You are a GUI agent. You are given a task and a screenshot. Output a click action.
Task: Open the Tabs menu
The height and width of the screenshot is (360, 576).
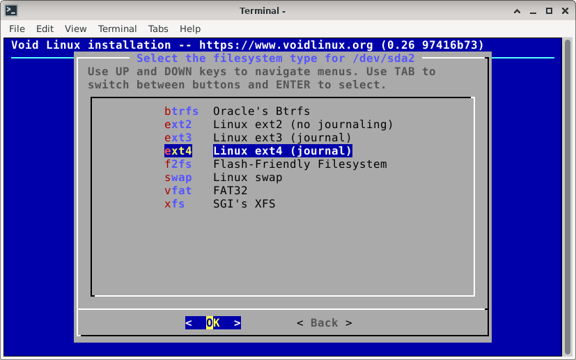coord(158,29)
